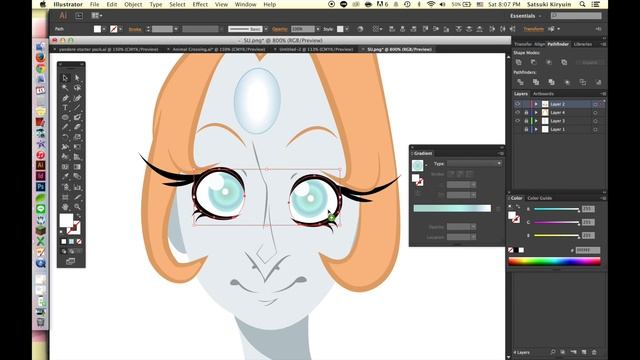Switch to the Align panel tab
The image size is (640, 360).
(540, 44)
